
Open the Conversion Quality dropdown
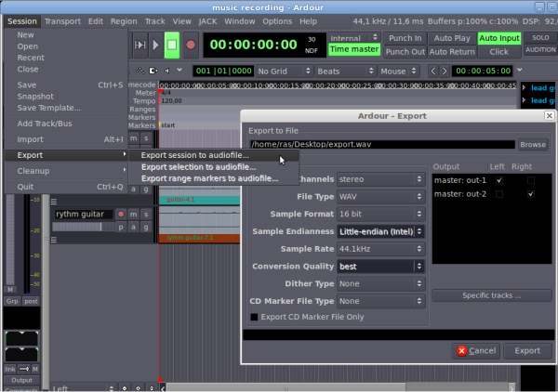(x=380, y=267)
